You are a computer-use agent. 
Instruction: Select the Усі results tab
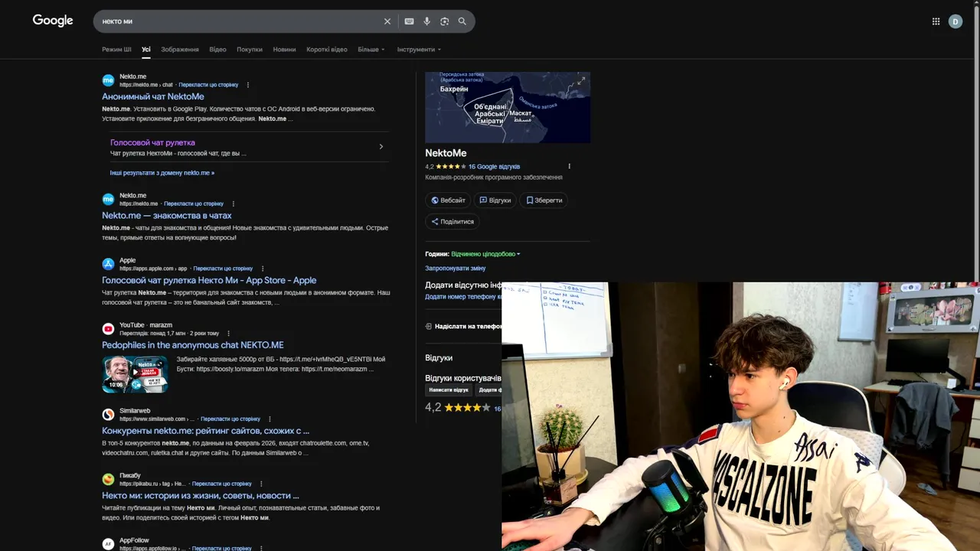(146, 50)
